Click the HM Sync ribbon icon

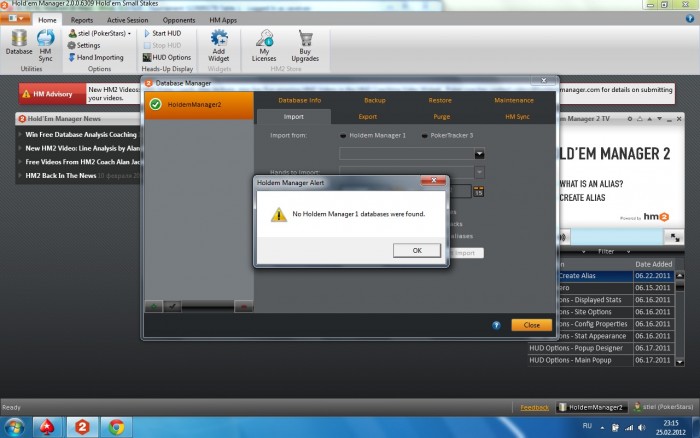pyautogui.click(x=45, y=45)
